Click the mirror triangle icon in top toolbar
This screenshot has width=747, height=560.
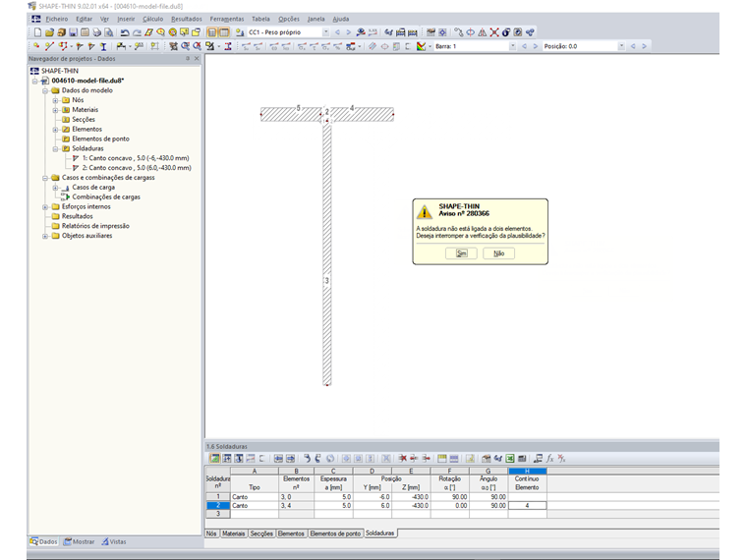(x=483, y=32)
